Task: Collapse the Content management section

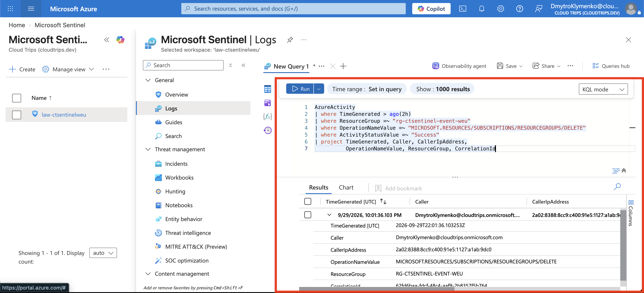Action: [x=148, y=274]
